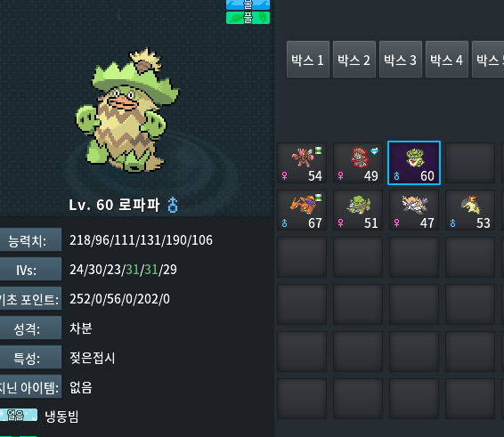Click the grass type 풀 icon

(248, 18)
